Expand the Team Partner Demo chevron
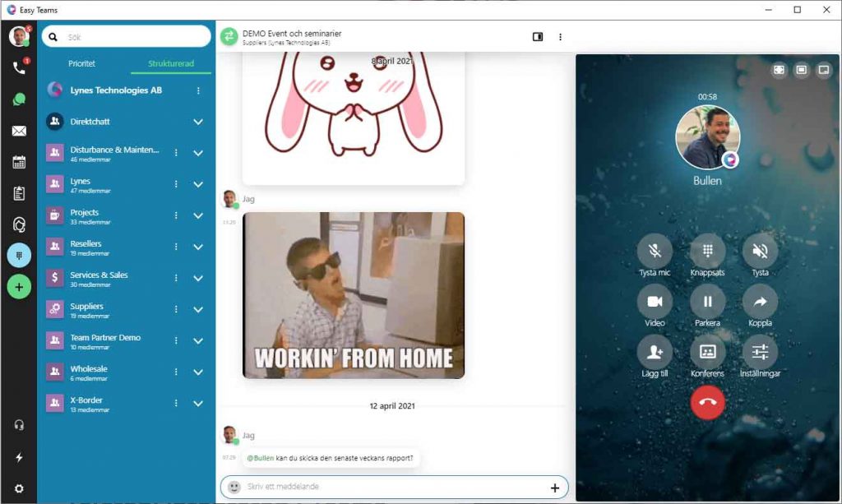This screenshot has height=504, width=842. (198, 341)
